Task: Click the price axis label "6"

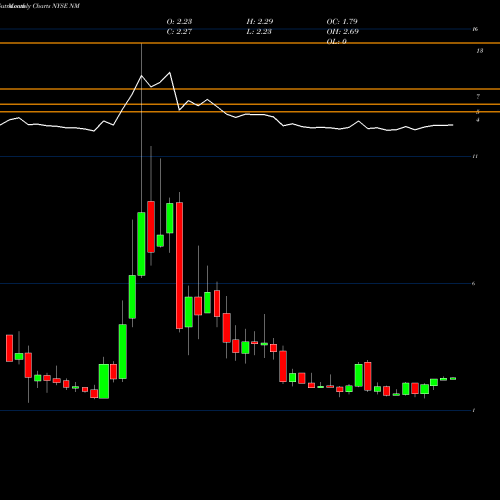Action: [x=474, y=284]
